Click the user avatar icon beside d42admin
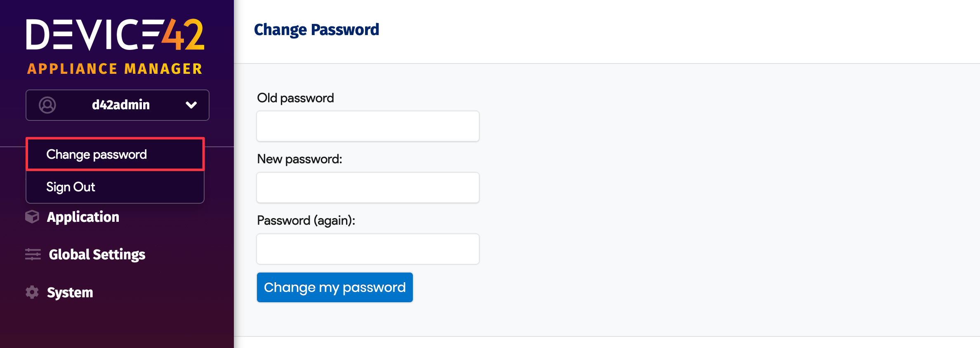980x348 pixels. [x=47, y=105]
